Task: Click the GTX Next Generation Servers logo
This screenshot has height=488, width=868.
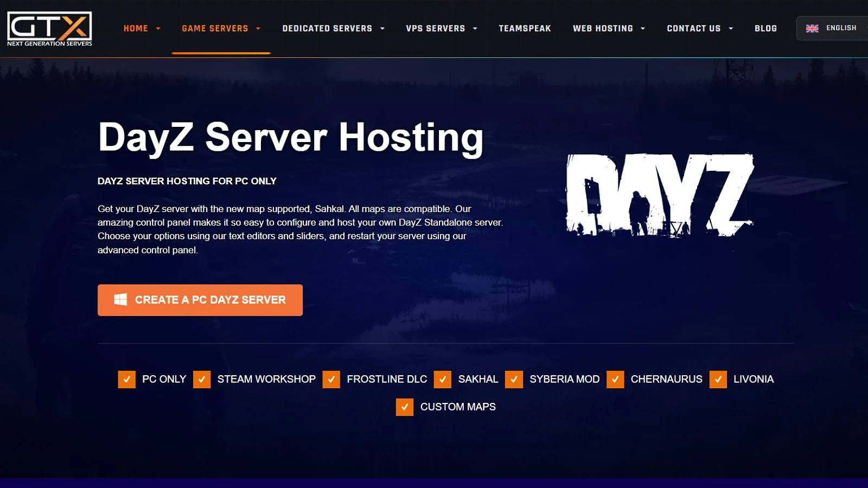Action: point(49,29)
